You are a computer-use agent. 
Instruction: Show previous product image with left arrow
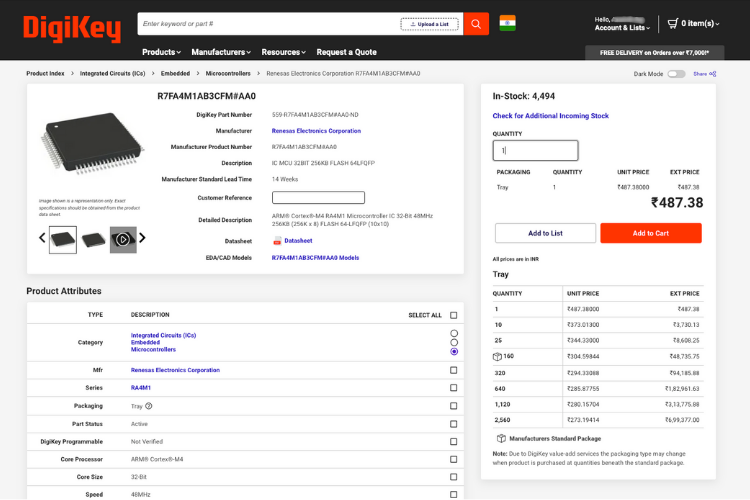pos(42,238)
